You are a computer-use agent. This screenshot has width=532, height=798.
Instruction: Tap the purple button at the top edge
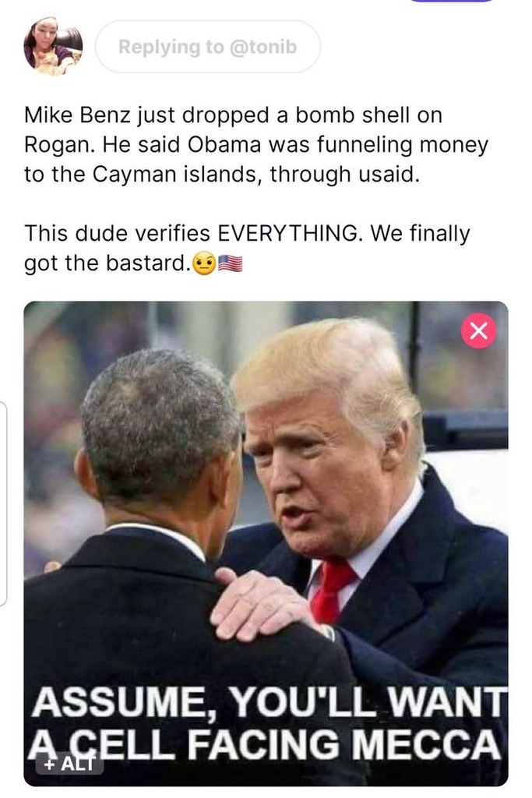pyautogui.click(x=451, y=1)
